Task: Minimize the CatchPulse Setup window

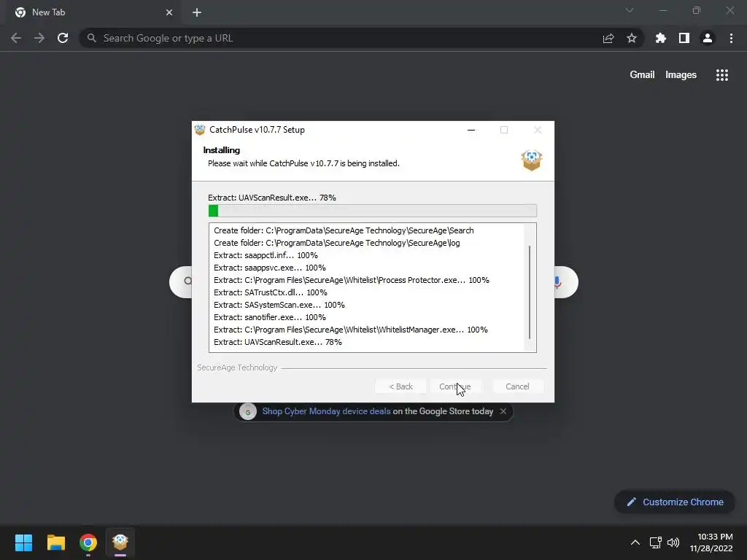Action: [471, 130]
